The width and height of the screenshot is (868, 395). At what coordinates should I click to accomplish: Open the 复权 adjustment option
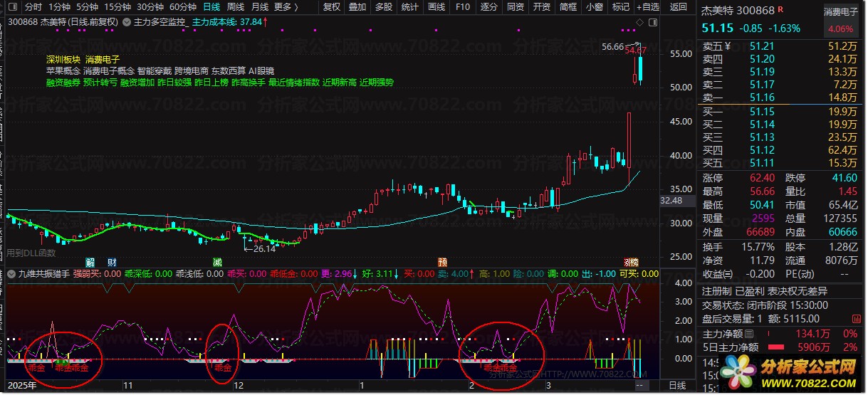pos(332,7)
